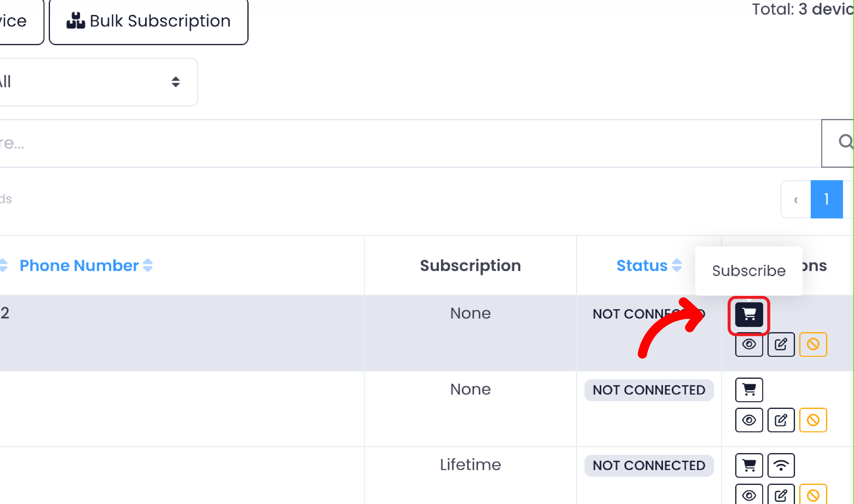Click the search input field

click(408, 143)
